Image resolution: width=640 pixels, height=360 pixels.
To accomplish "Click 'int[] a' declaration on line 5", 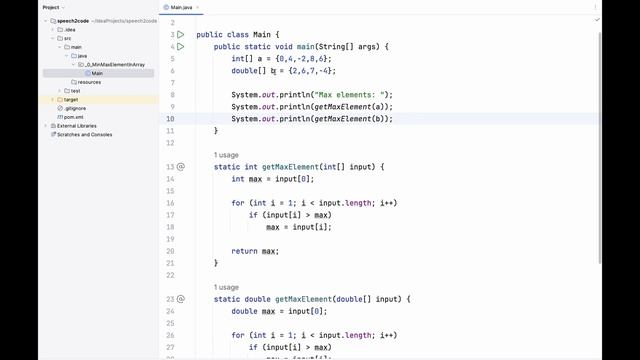I will [x=247, y=59].
